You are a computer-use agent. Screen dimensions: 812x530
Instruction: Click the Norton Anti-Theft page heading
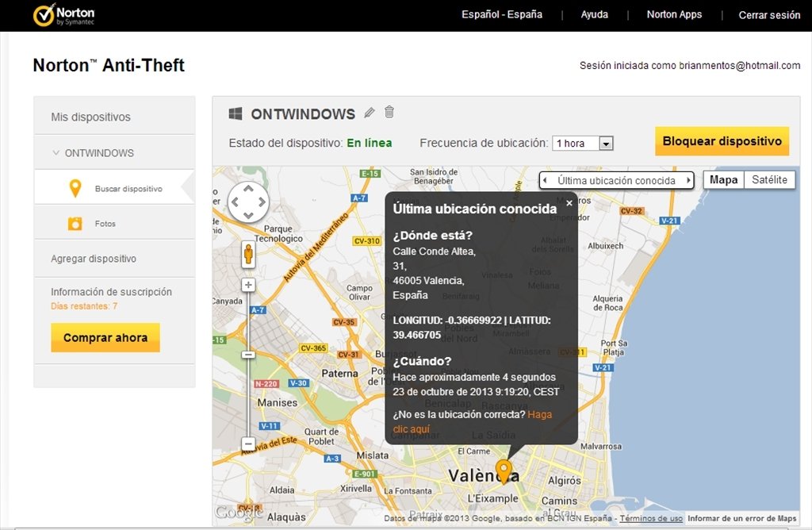[x=109, y=65]
